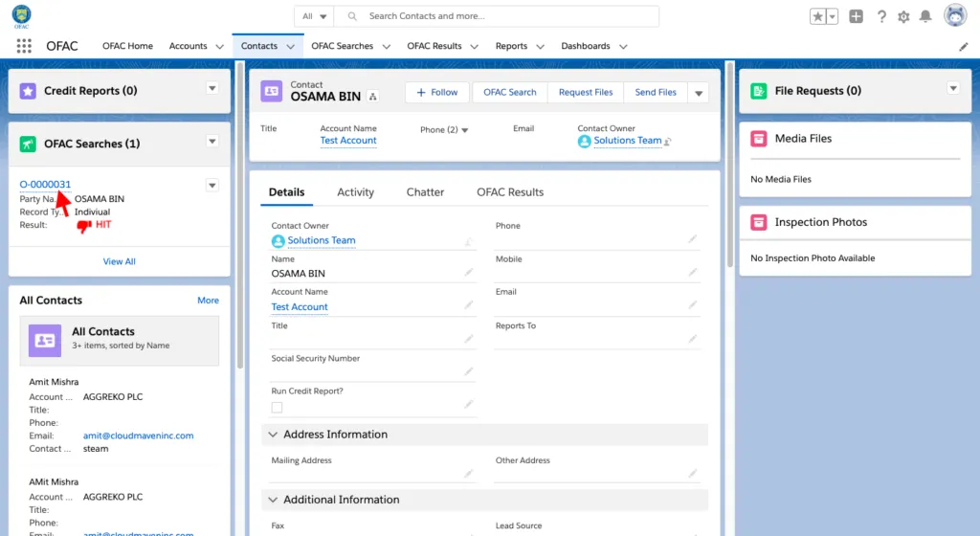Edit the Name field pencil icon
980x536 pixels.
click(469, 273)
